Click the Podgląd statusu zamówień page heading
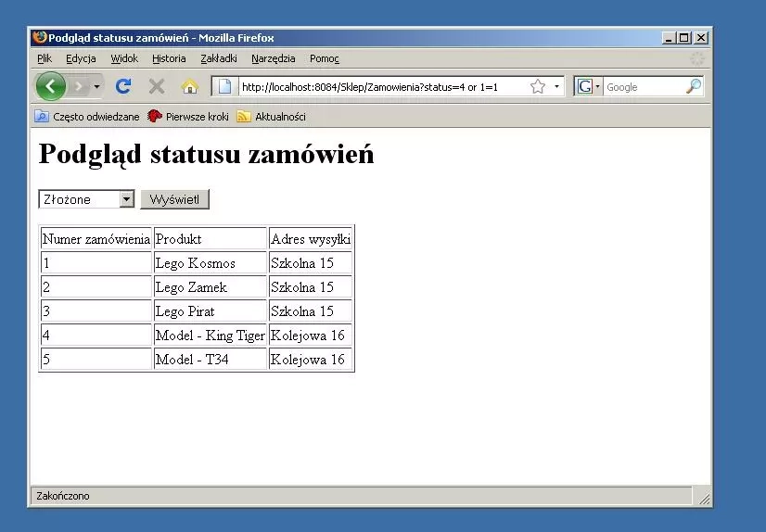Screen dimensions: 766x532 point(206,154)
